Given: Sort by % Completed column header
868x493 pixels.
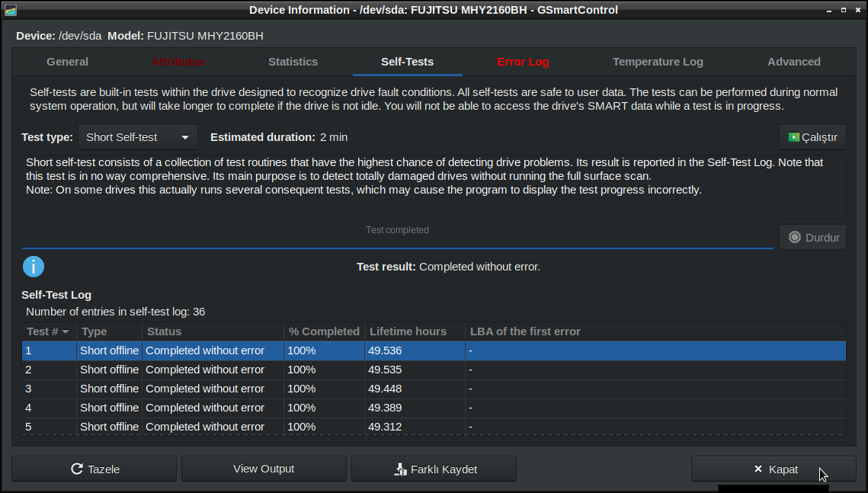Looking at the screenshot, I should click(x=324, y=331).
